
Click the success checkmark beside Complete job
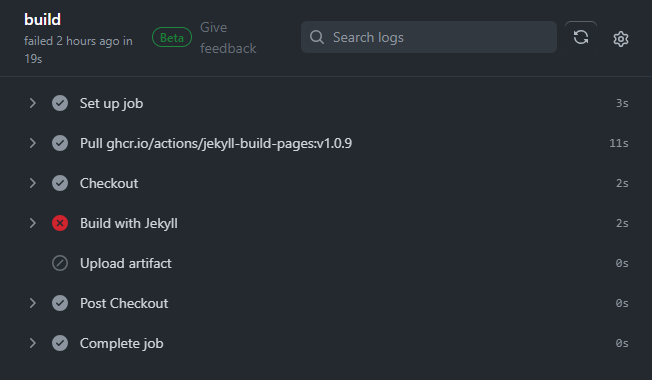pyautogui.click(x=60, y=343)
